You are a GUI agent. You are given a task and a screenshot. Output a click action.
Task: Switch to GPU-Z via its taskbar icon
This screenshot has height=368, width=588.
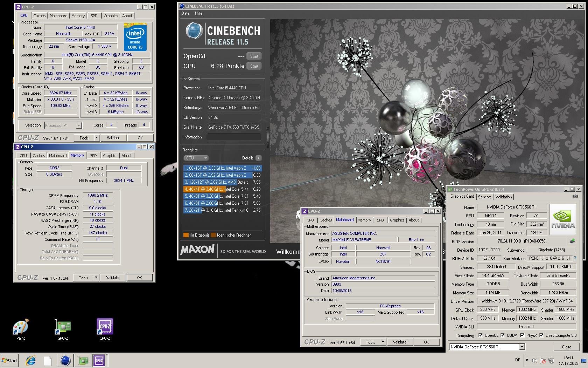pos(83,360)
